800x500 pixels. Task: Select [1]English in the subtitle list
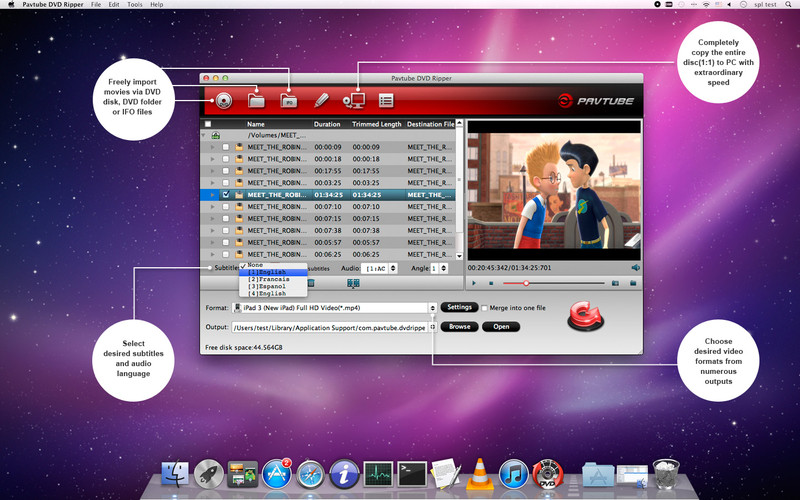coord(273,272)
